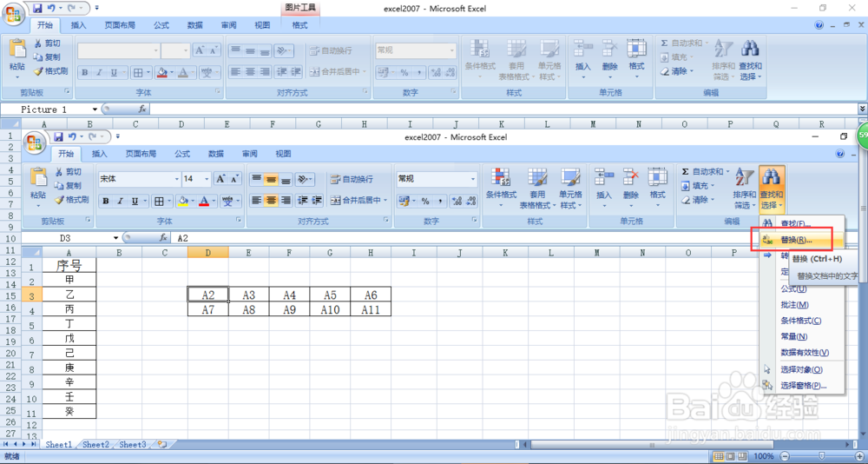
Task: Click 剪切 (cut) in the outer ribbon
Action: click(48, 43)
